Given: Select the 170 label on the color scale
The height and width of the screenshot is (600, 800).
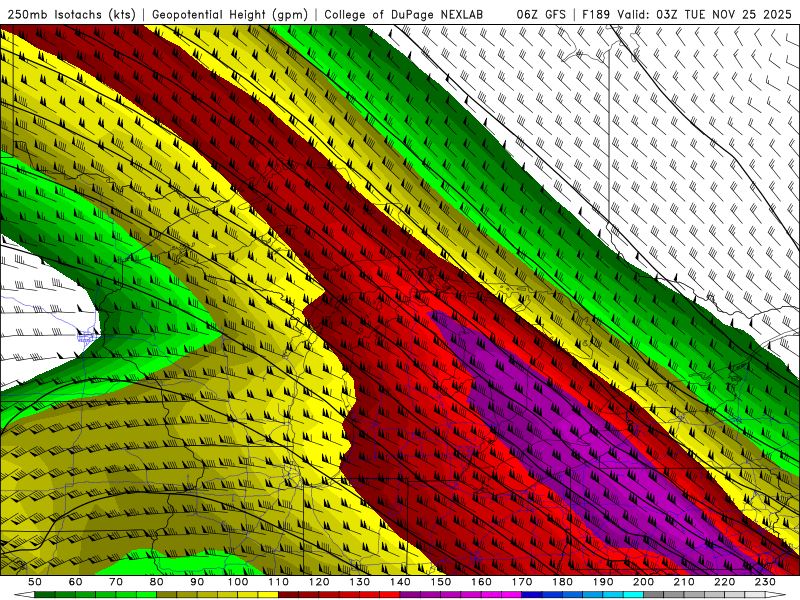Looking at the screenshot, I should 522,582.
